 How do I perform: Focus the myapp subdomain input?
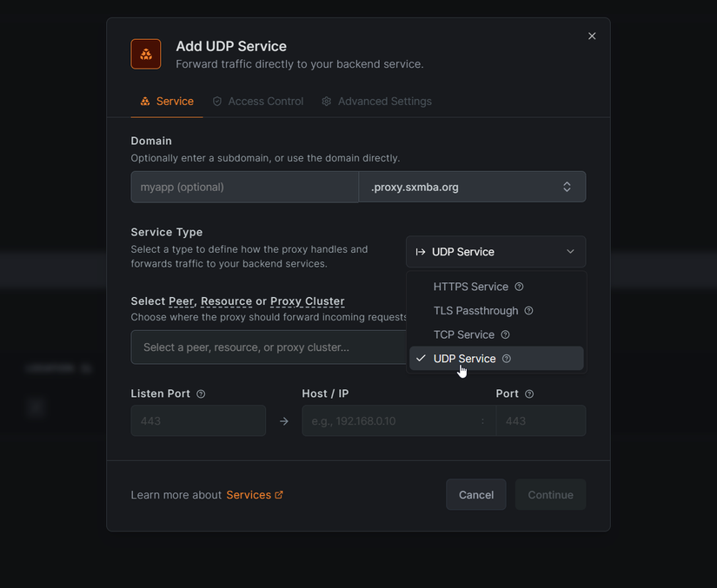coord(244,187)
